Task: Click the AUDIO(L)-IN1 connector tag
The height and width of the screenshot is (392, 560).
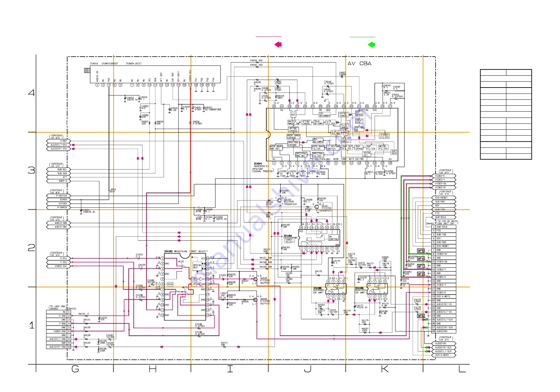Action: (x=59, y=145)
